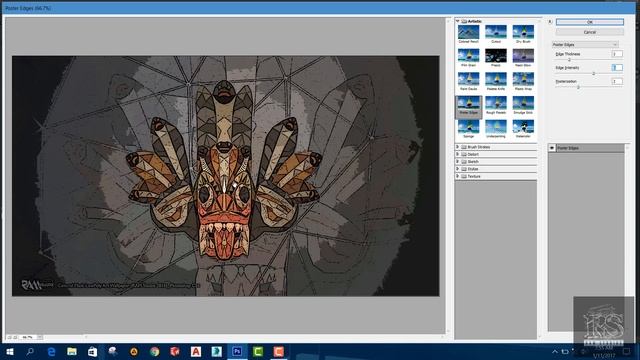Select the Watercolor filter thumbnail
640x360 pixels.
coord(523,127)
